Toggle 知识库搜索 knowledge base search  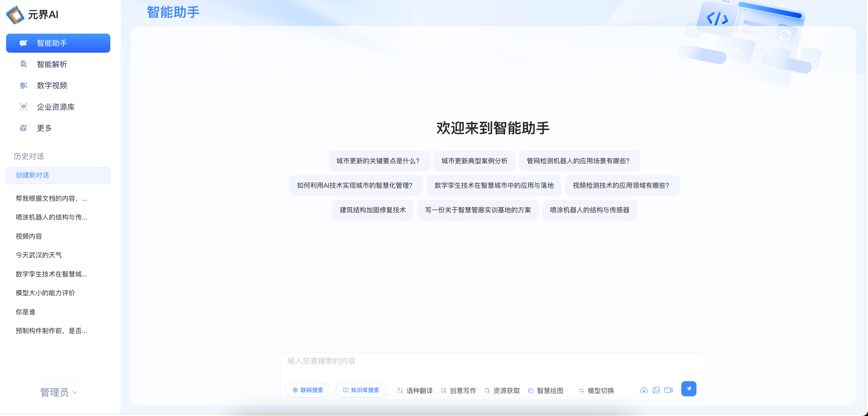tap(361, 390)
